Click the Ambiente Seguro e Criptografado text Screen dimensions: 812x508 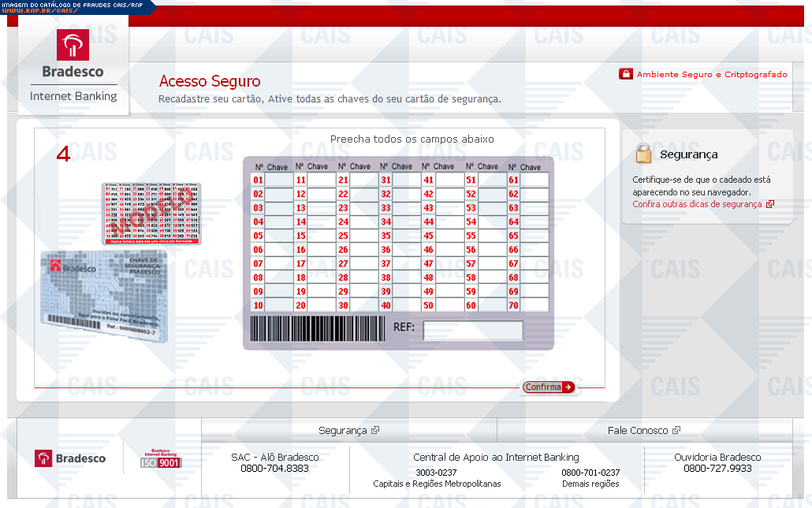711,74
